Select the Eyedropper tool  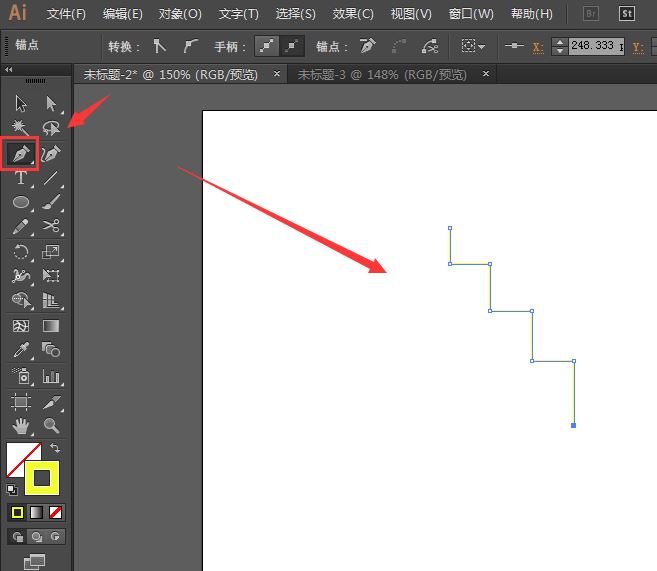coord(21,350)
